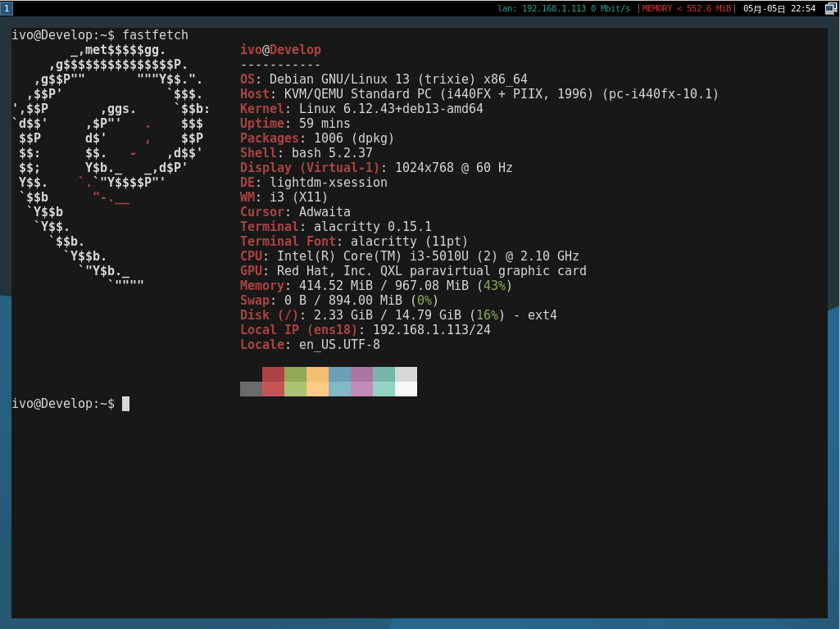Click the 'Display (Virtual-1): 1024x768' line

click(377, 168)
